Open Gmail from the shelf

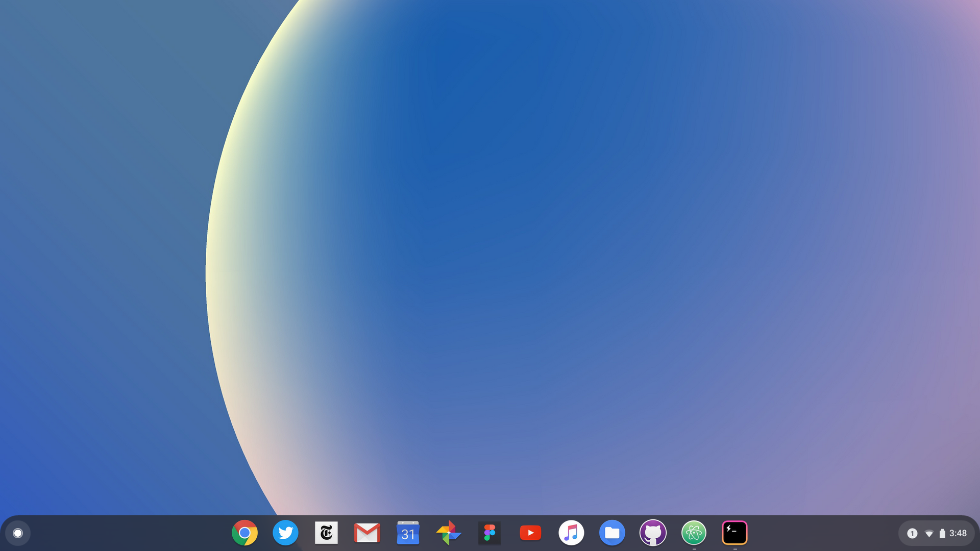click(367, 533)
